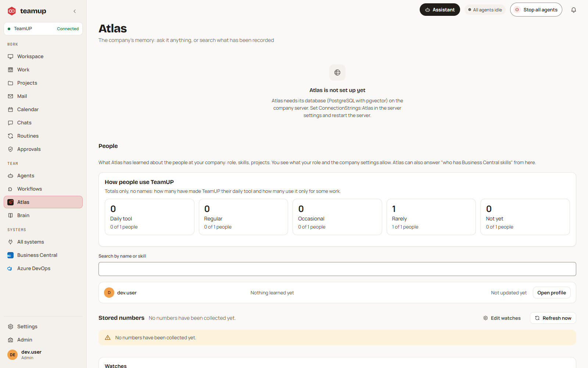
Task: Click the Regular usage card
Action: tap(243, 217)
